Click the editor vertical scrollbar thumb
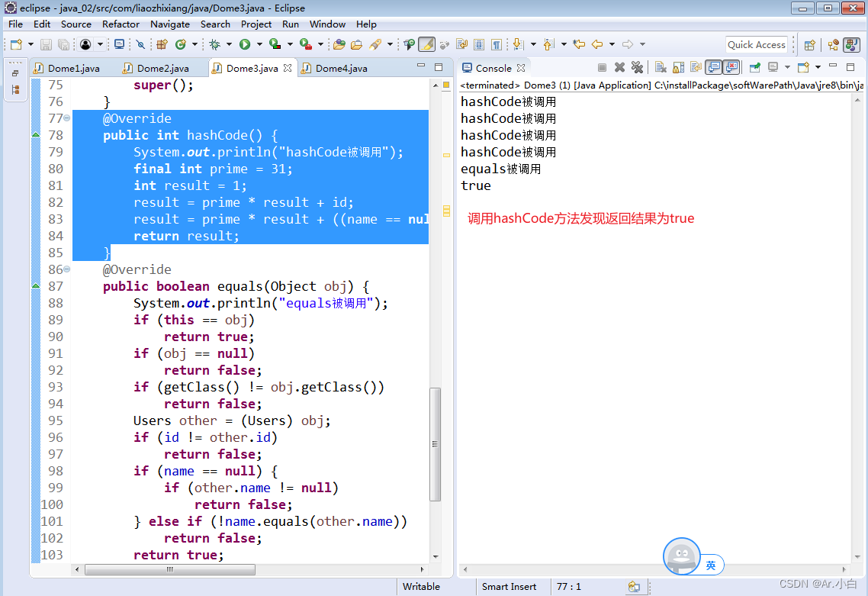Viewport: 868px width, 596px height. click(435, 444)
